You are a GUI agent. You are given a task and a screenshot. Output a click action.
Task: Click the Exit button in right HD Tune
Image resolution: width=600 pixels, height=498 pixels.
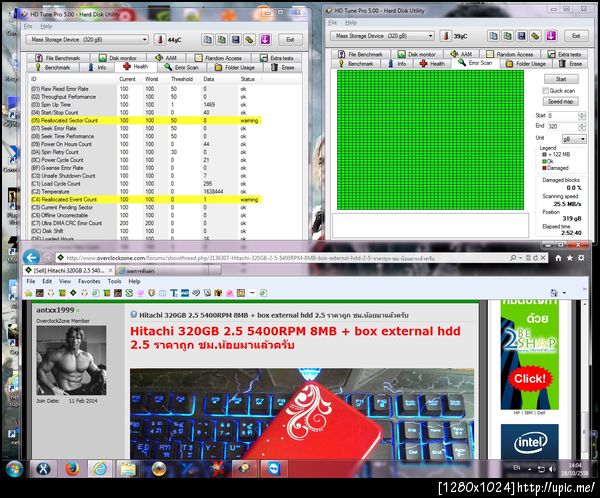point(576,36)
